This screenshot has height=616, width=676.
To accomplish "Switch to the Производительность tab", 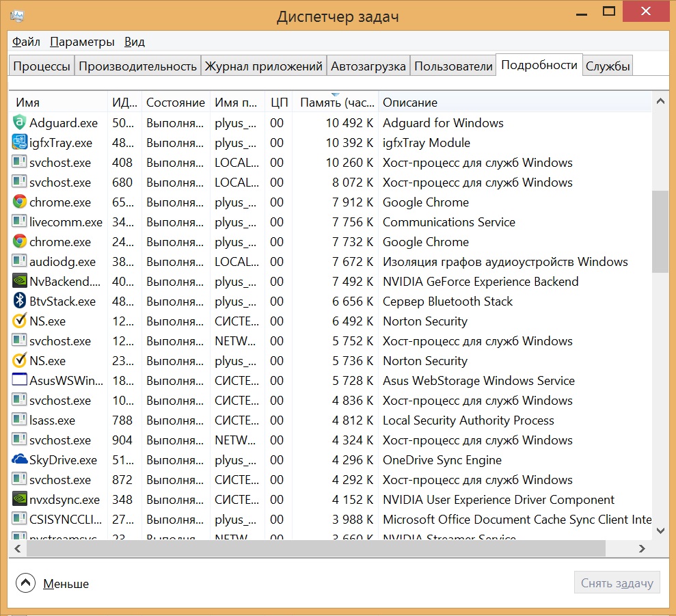I will (x=137, y=66).
